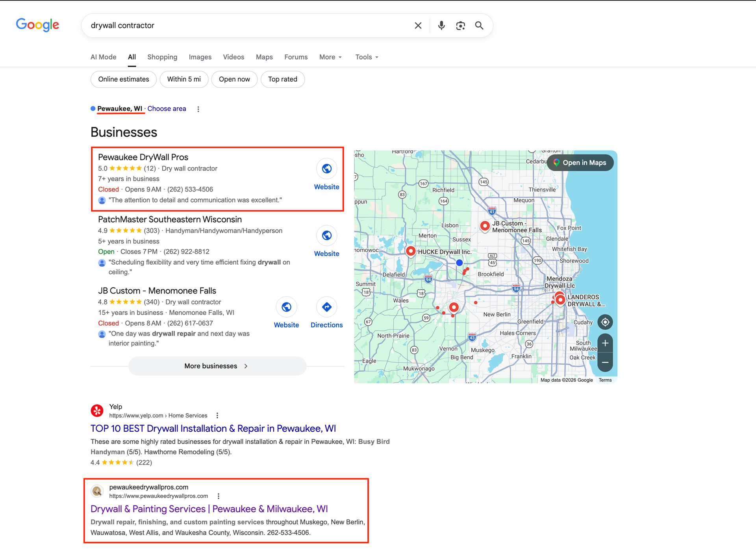756x553 pixels.
Task: Click the (303) review count for PatchMaster
Action: (x=152, y=231)
